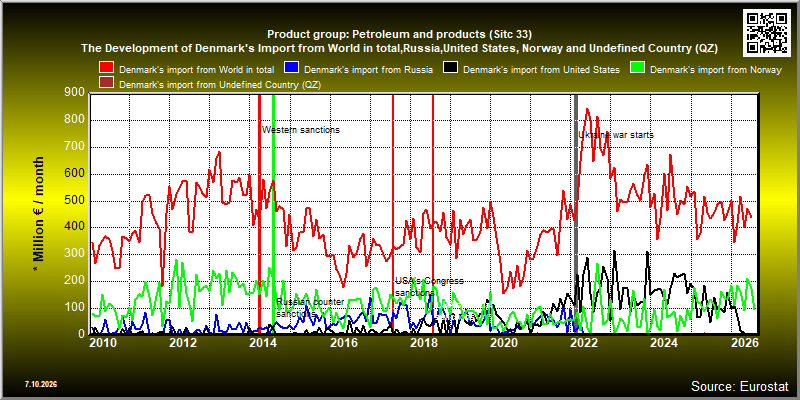Click the 100 y-axis label
The image size is (800, 400).
pyautogui.click(x=74, y=308)
